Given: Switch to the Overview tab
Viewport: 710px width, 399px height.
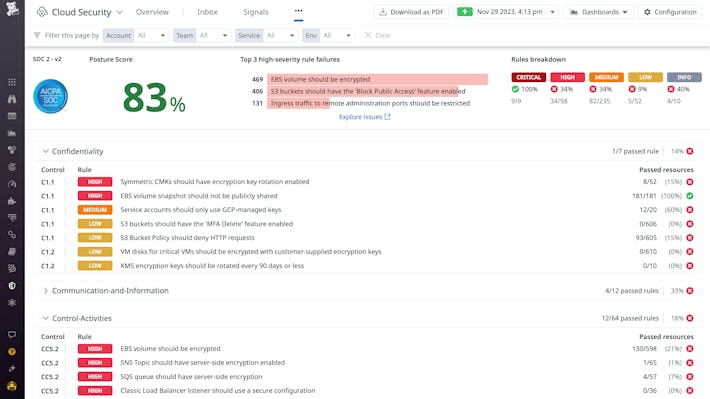Looking at the screenshot, I should [152, 12].
